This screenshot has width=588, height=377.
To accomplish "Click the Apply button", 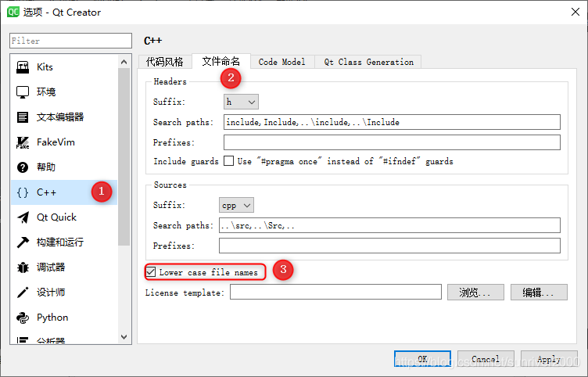I will (x=549, y=359).
